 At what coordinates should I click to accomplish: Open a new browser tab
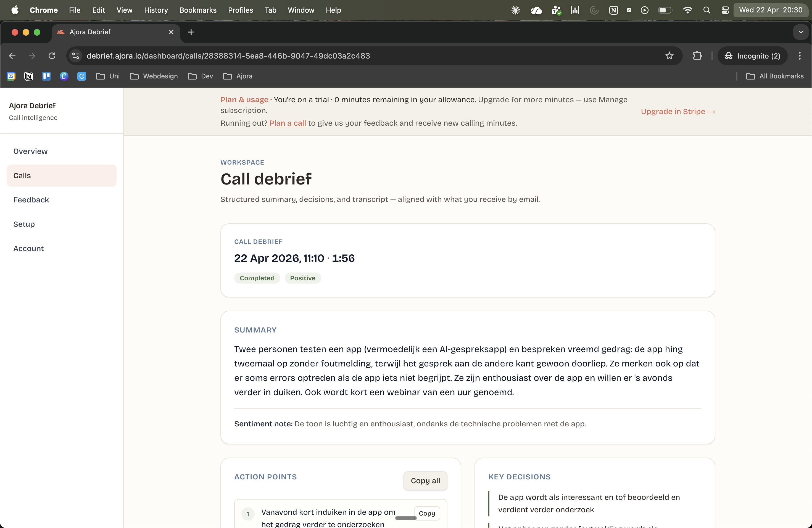coord(191,32)
